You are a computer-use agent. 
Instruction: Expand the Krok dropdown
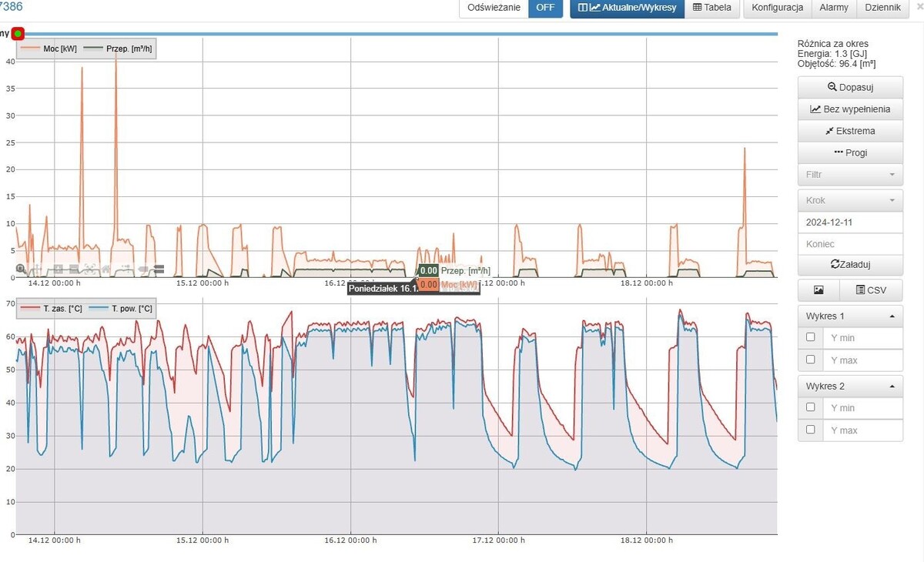click(850, 200)
